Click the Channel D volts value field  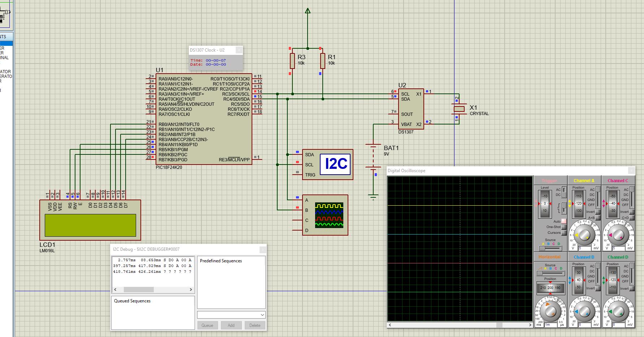pyautogui.click(x=619, y=325)
